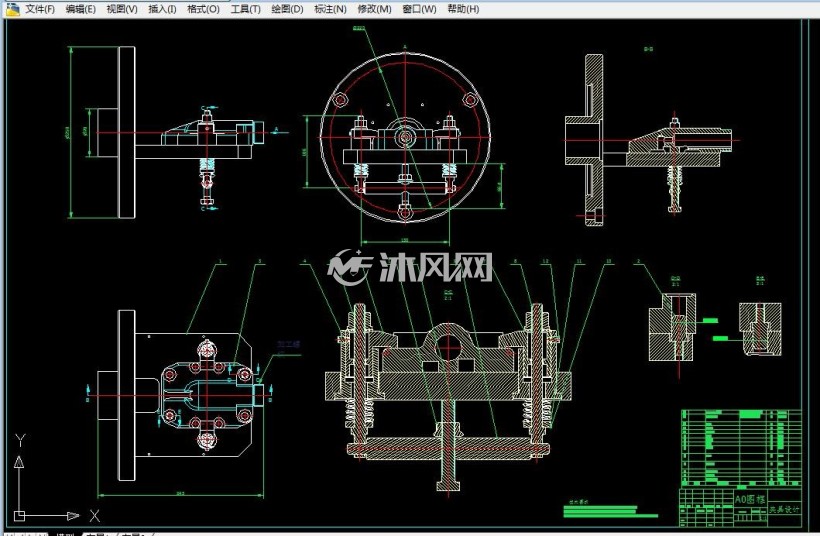820x536 pixels.
Task: Open the 绘图(D) Draw menu
Action: 287,9
